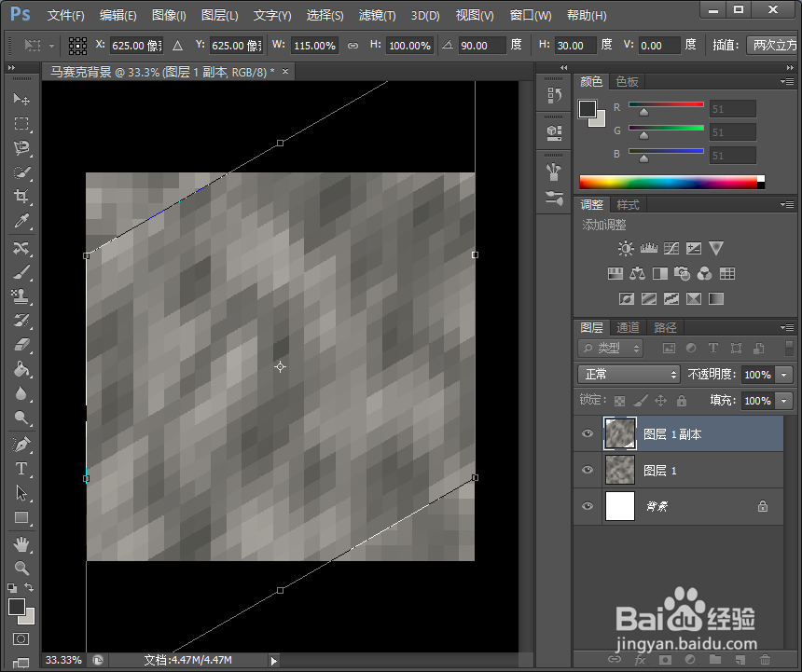Select the Eyedropper tool
The image size is (802, 672).
[21, 221]
